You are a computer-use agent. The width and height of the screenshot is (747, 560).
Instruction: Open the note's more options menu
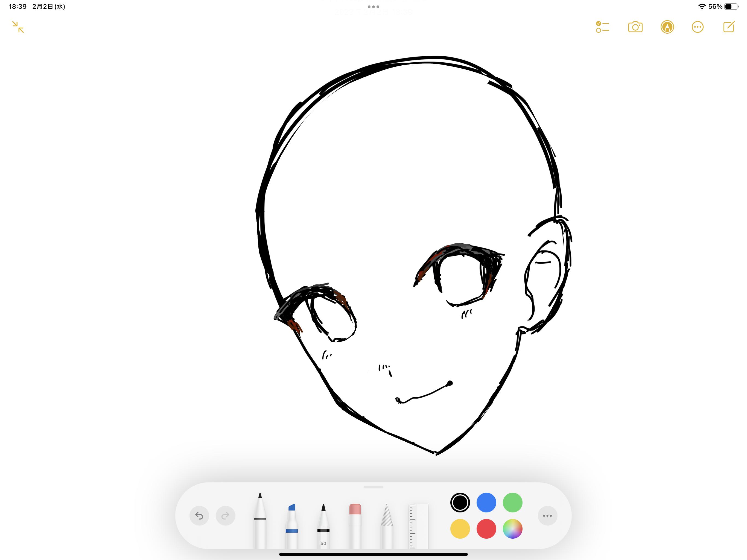pos(697,27)
